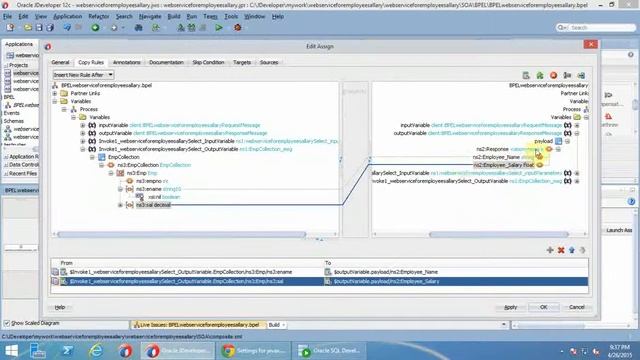Click the expression builder icon above target tree
640x360 pixels.
pos(526,76)
